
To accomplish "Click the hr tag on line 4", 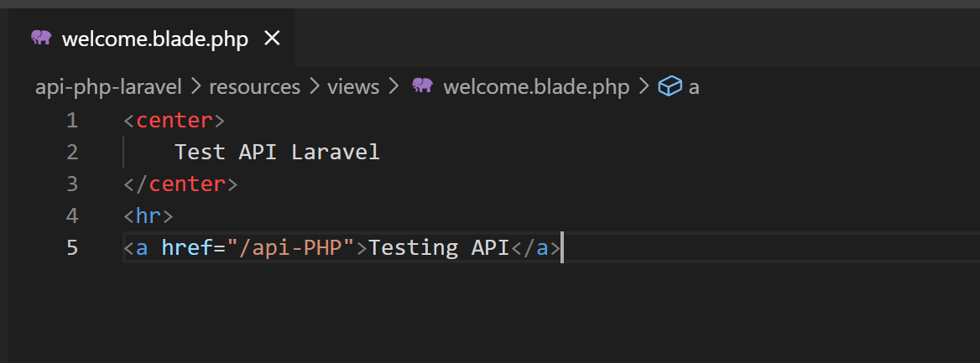I will coord(148,216).
